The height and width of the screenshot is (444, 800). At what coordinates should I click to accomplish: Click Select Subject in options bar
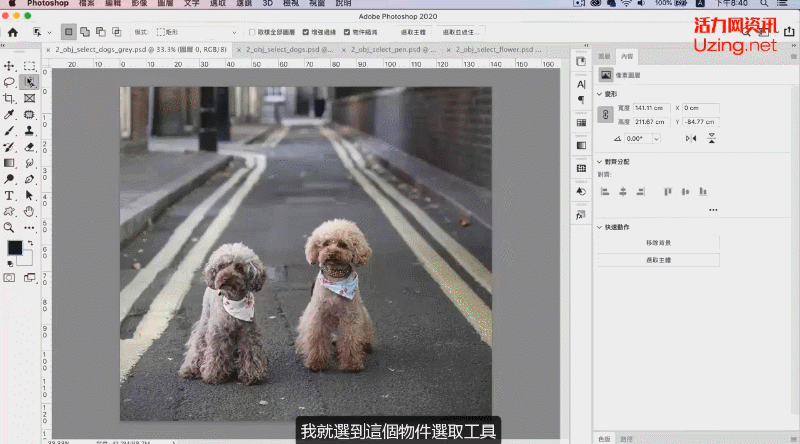pos(413,32)
